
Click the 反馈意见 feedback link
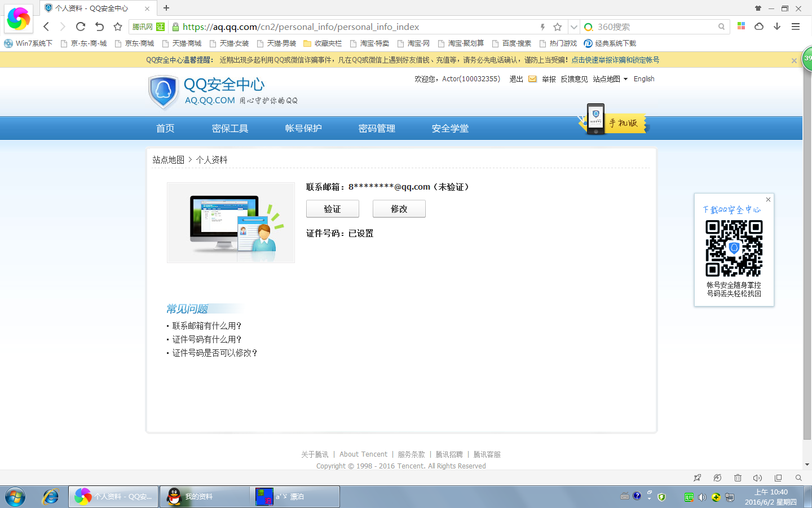pos(574,79)
